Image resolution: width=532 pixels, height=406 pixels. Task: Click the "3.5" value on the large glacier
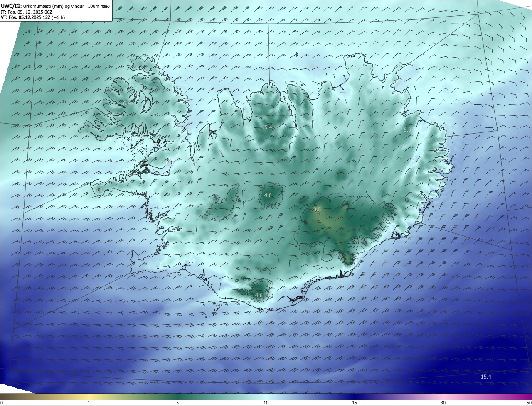point(317,209)
